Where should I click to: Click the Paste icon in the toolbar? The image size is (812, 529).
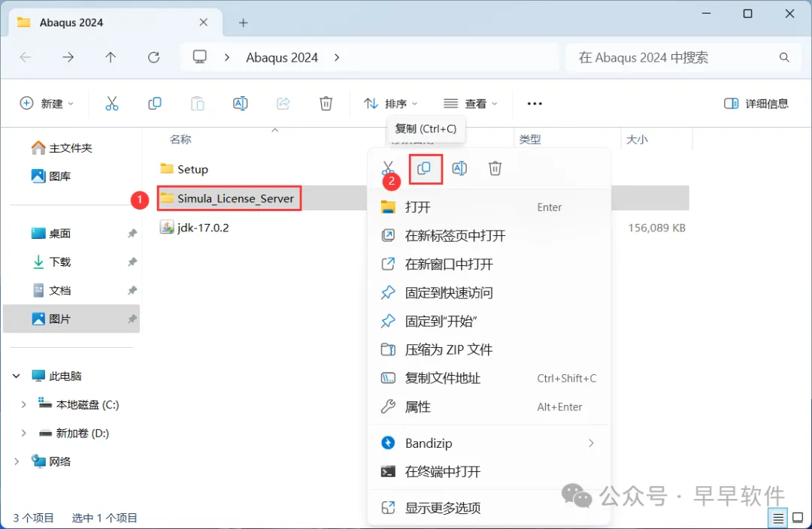pyautogui.click(x=197, y=104)
